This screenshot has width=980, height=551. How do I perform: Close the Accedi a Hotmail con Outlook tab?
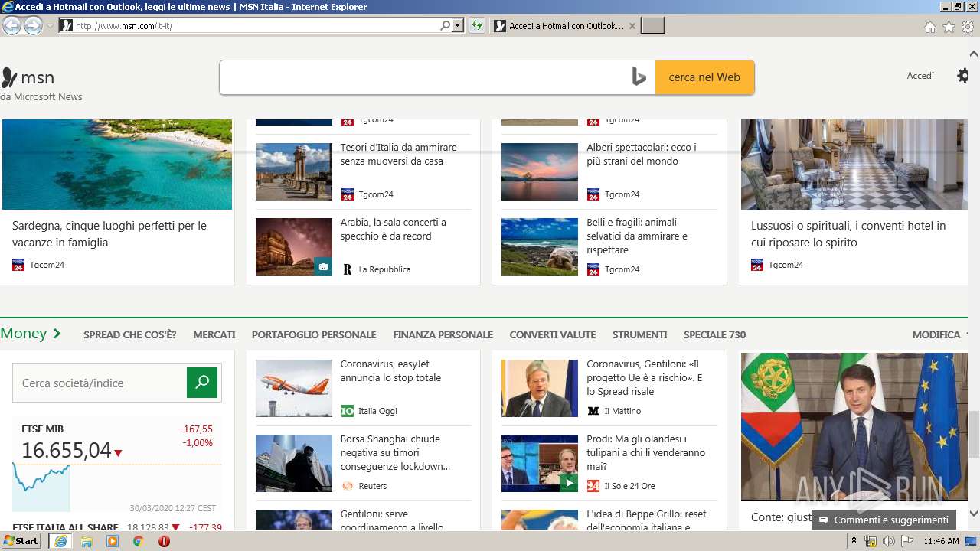tap(632, 26)
